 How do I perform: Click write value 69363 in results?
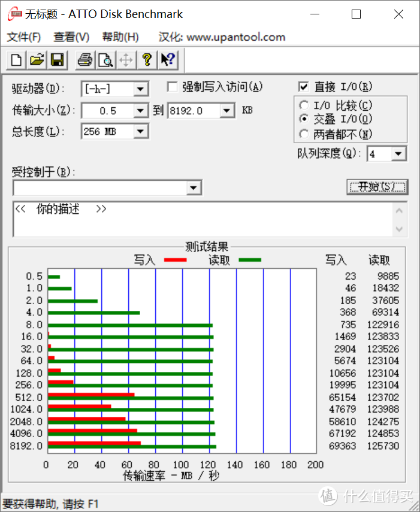coord(342,446)
